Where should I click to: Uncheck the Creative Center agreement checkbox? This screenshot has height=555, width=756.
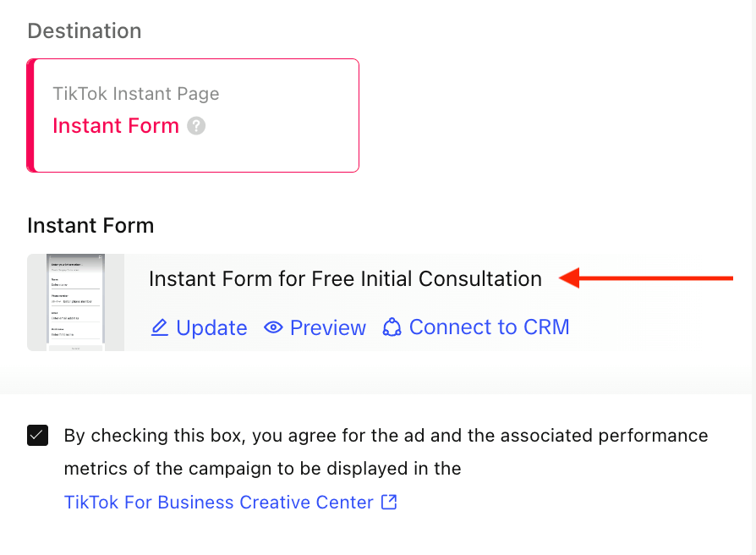click(x=37, y=436)
